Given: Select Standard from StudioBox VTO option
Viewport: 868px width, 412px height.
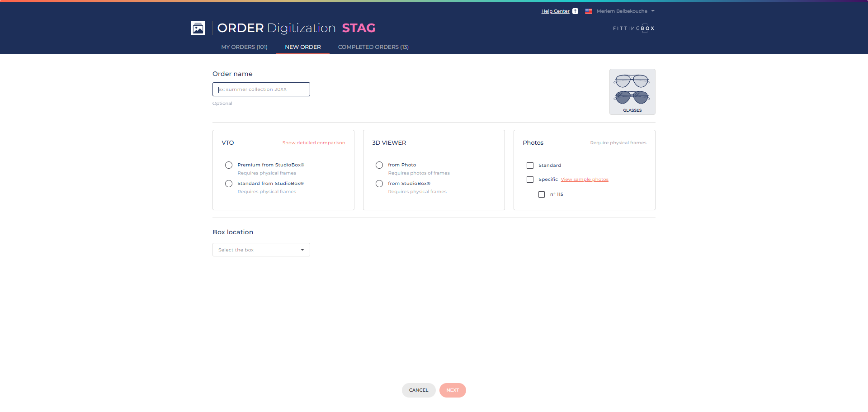Looking at the screenshot, I should (229, 184).
